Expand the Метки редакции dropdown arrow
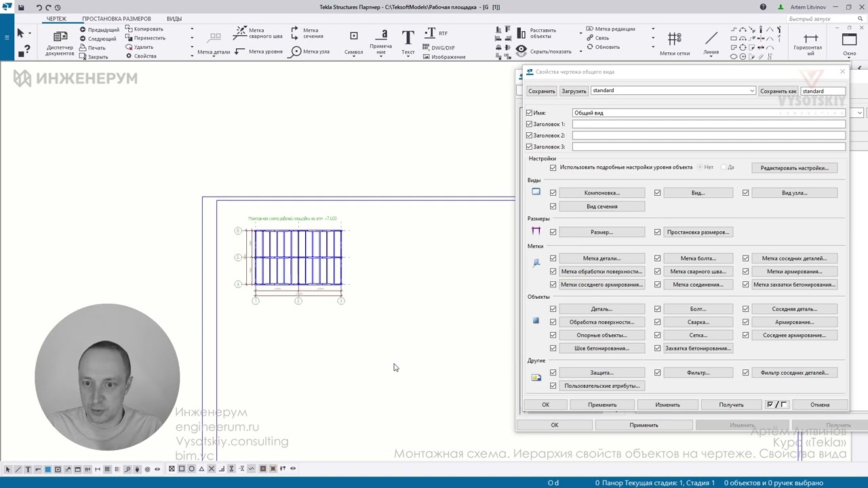Image resolution: width=868 pixels, height=488 pixels. tap(653, 29)
